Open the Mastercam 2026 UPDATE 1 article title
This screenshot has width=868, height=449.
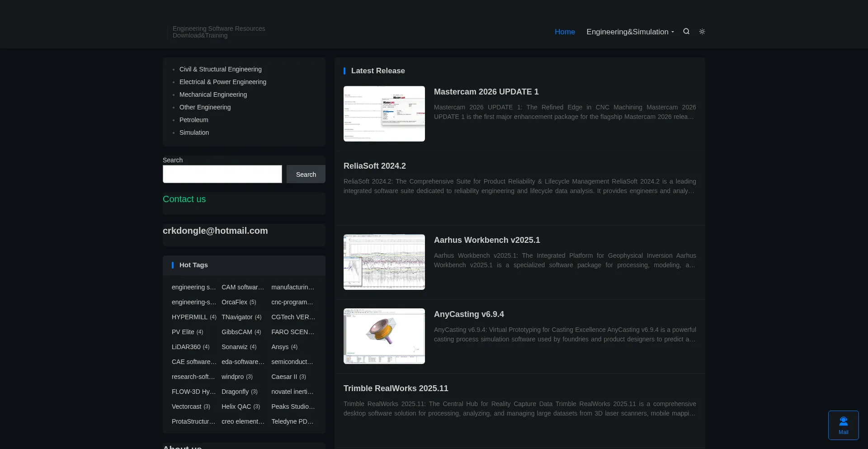tap(486, 92)
